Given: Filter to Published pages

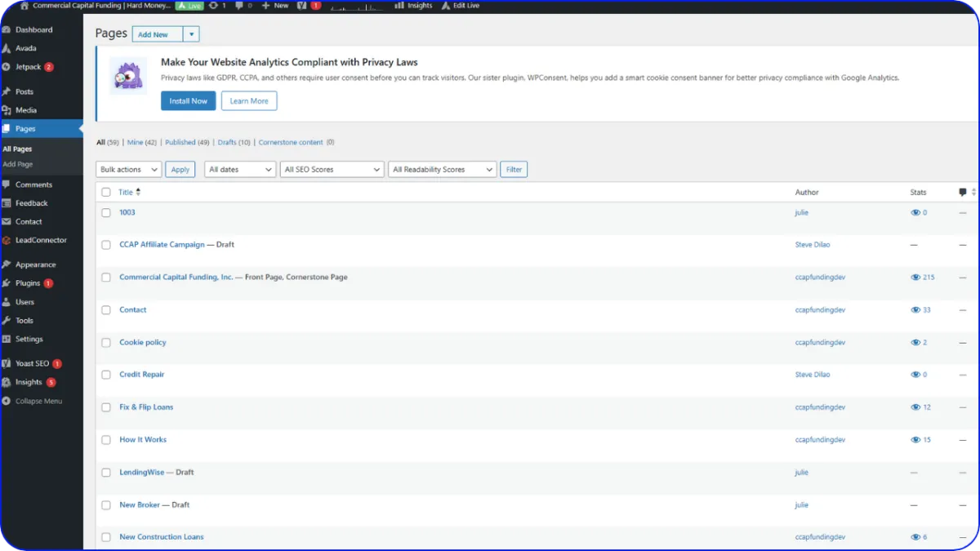Looking at the screenshot, I should click(187, 142).
